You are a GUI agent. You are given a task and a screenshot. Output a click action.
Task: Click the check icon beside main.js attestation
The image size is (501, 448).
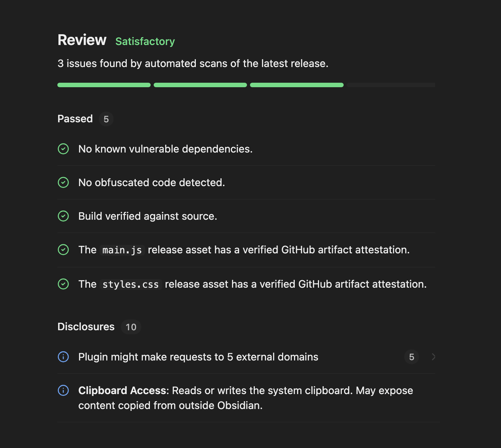[63, 250]
